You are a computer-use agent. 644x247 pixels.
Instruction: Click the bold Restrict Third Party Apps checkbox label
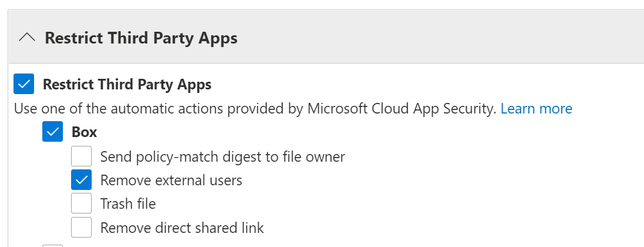click(x=127, y=84)
